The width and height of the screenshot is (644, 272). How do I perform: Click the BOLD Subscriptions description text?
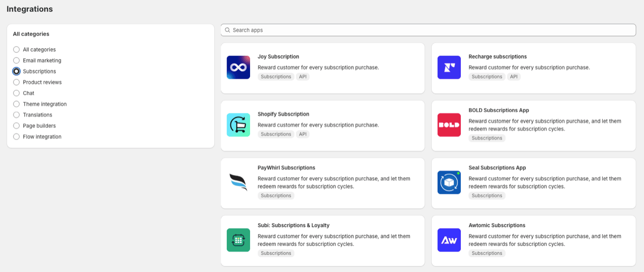tap(545, 125)
